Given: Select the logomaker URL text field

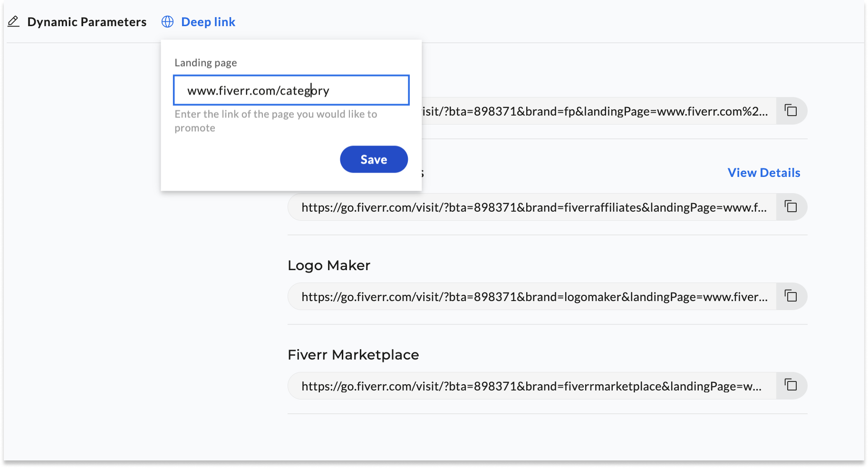Looking at the screenshot, I should pyautogui.click(x=532, y=297).
